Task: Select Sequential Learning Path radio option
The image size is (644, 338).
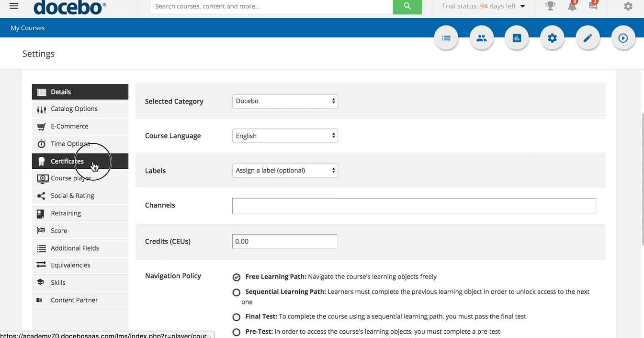Action: [237, 292]
